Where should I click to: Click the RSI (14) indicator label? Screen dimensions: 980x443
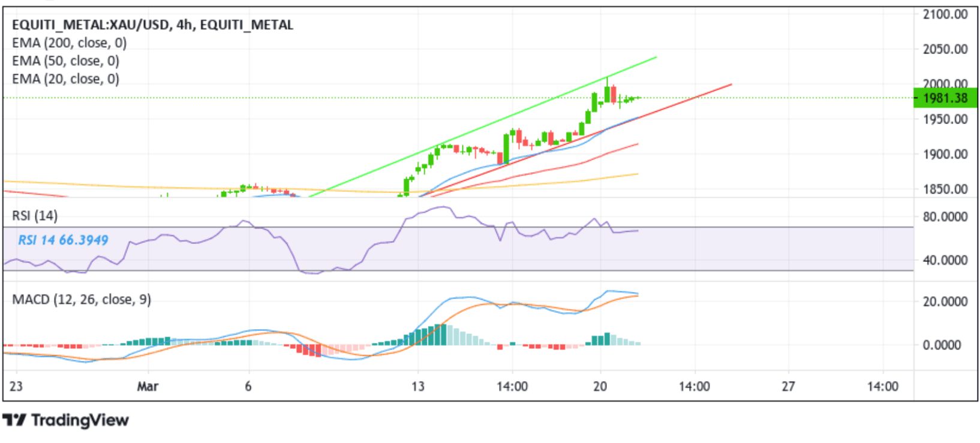pos(35,215)
